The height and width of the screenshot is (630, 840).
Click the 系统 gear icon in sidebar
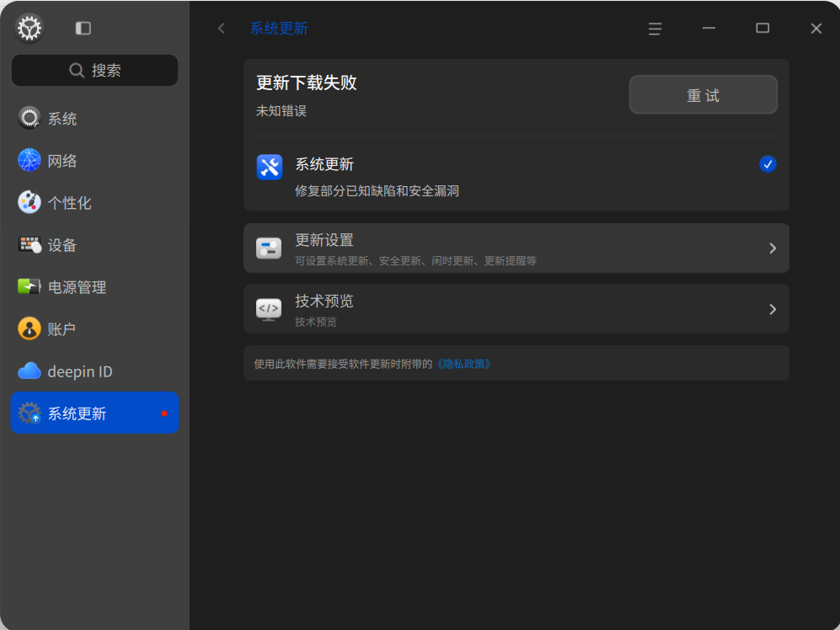[29, 119]
